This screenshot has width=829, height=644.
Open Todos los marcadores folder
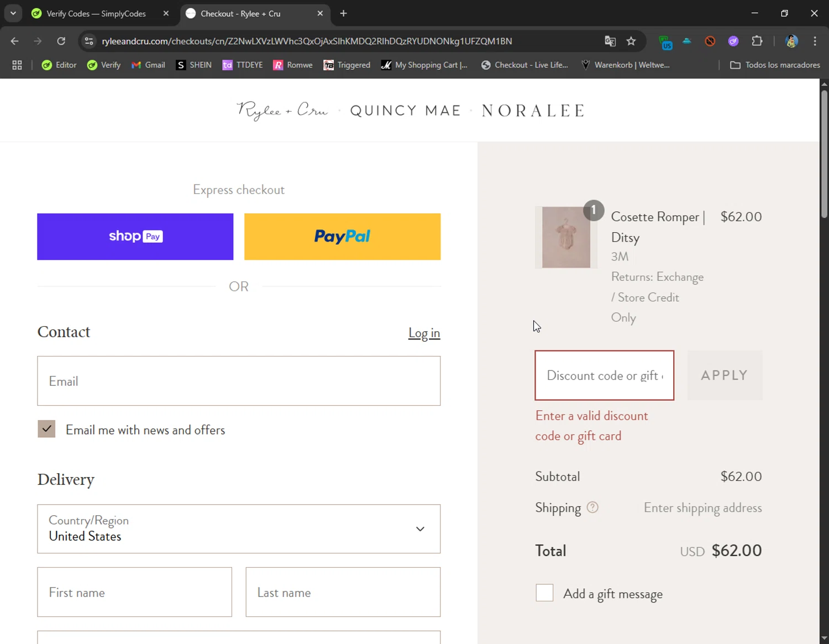point(775,65)
